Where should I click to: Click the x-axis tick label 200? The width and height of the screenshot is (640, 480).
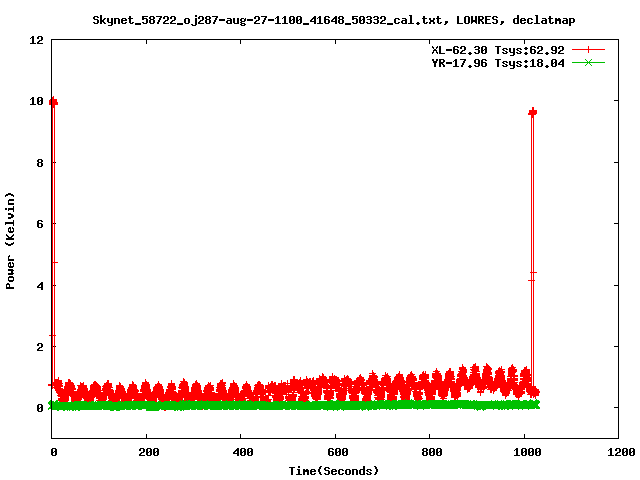(149, 452)
